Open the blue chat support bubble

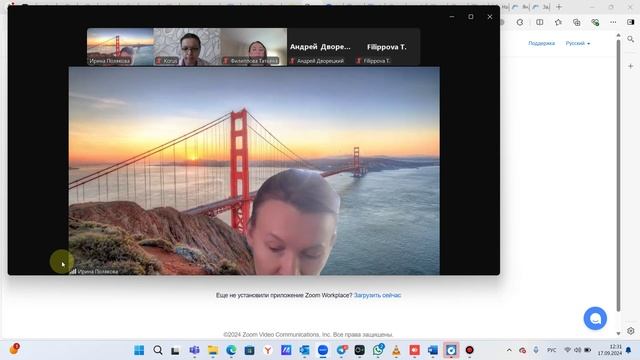(x=595, y=318)
